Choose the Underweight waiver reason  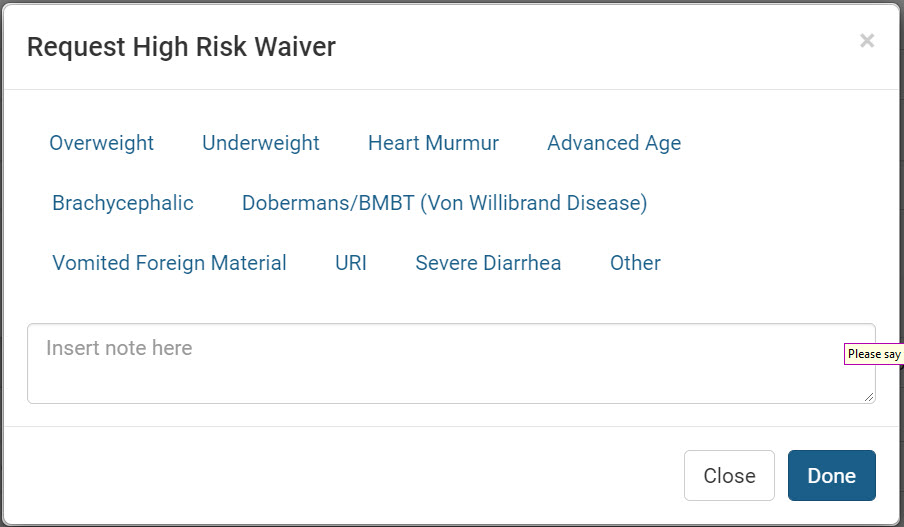pyautogui.click(x=260, y=143)
